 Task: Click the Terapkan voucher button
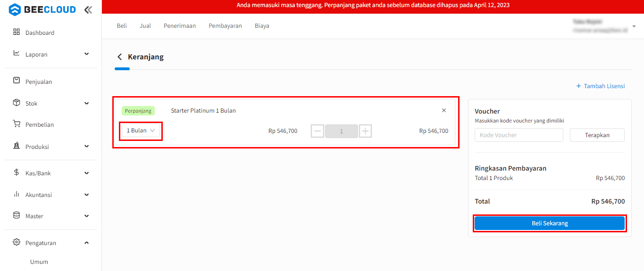tap(597, 135)
